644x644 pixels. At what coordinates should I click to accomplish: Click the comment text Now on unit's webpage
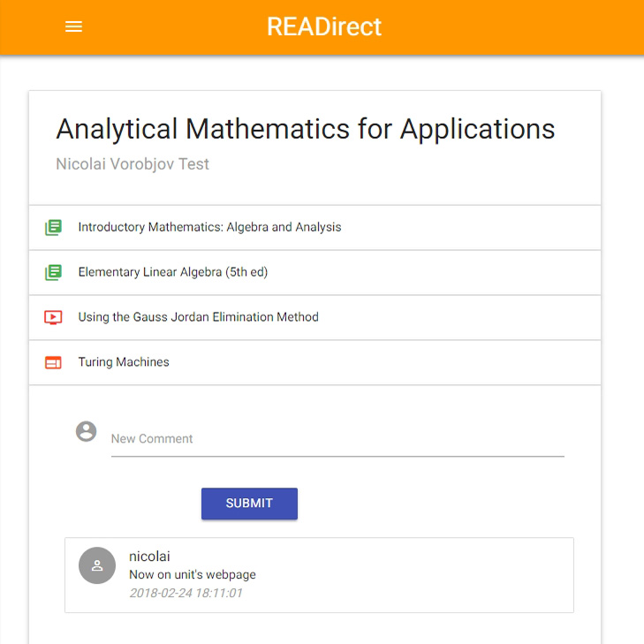(x=193, y=574)
